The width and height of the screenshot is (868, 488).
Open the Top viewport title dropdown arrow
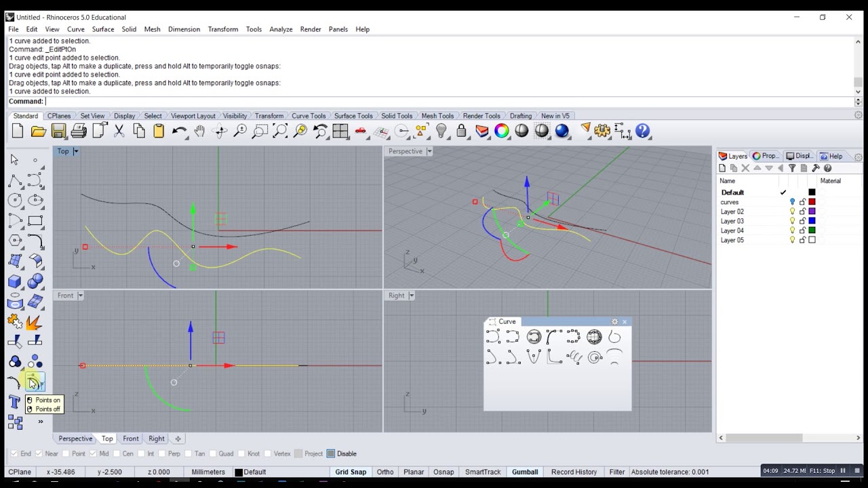pyautogui.click(x=75, y=151)
